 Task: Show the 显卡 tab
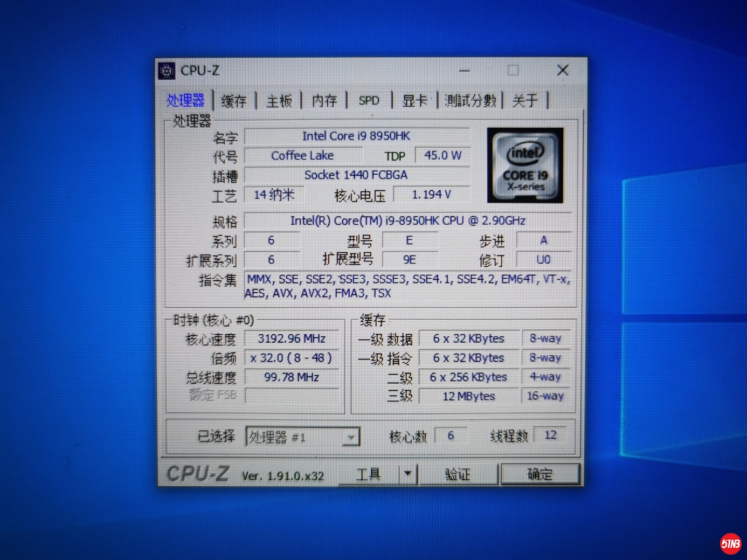click(414, 101)
